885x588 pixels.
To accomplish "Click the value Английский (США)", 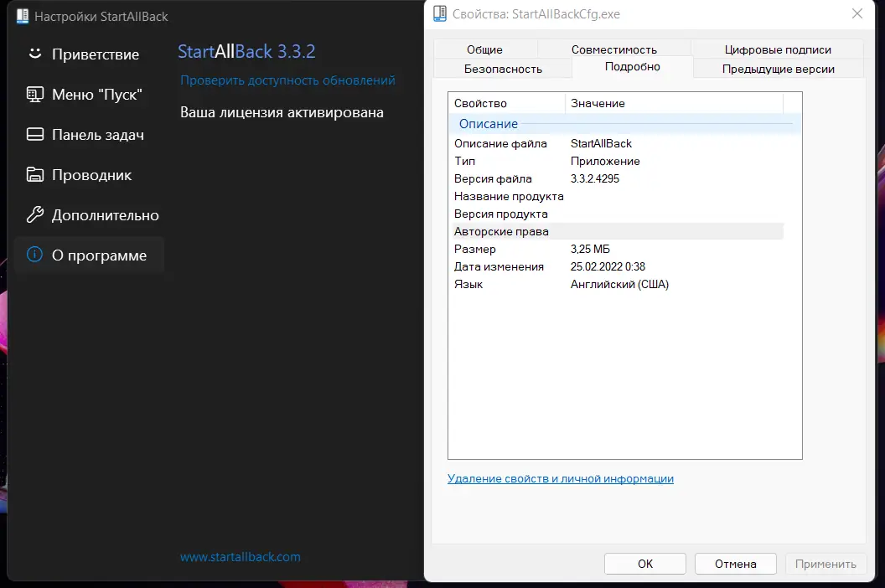I will pyautogui.click(x=619, y=284).
